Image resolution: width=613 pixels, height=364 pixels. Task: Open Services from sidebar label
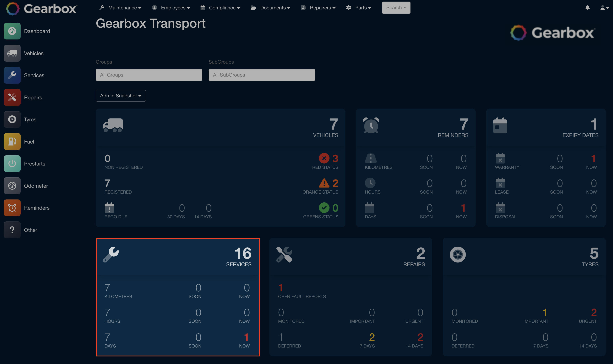click(x=34, y=75)
